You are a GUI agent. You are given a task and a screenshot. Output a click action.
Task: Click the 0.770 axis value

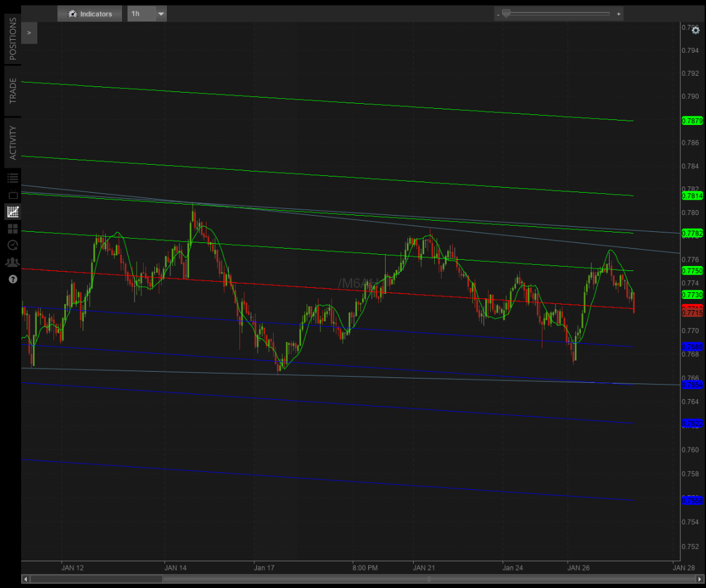pyautogui.click(x=690, y=331)
